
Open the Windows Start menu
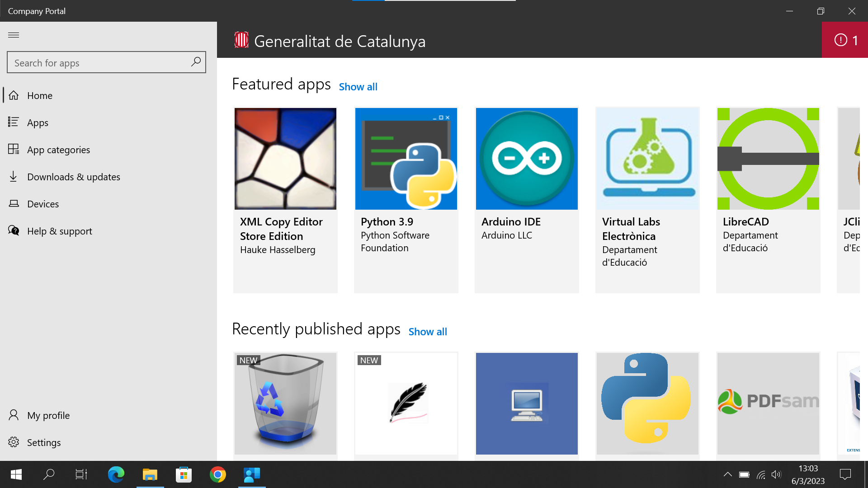15,475
